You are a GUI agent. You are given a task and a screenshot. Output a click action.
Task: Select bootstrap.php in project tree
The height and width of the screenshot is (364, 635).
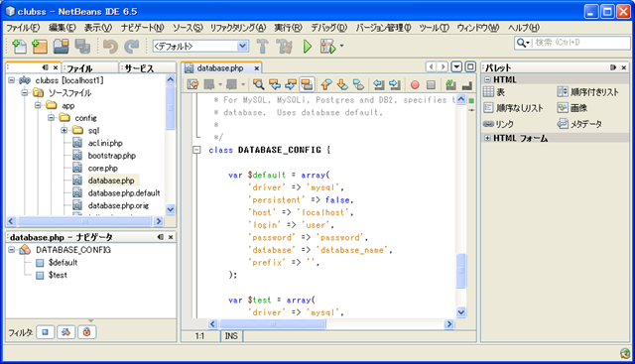112,156
